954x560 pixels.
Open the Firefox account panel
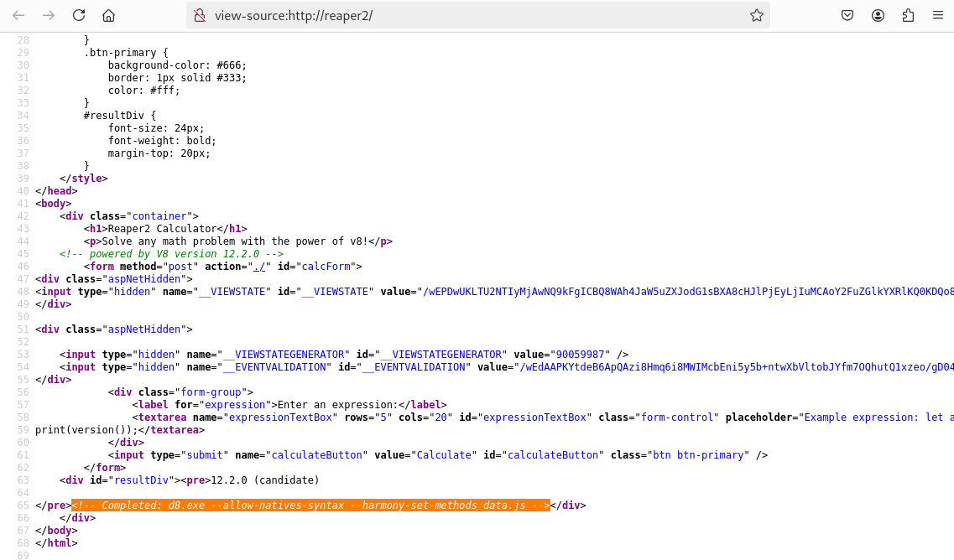coord(878,15)
